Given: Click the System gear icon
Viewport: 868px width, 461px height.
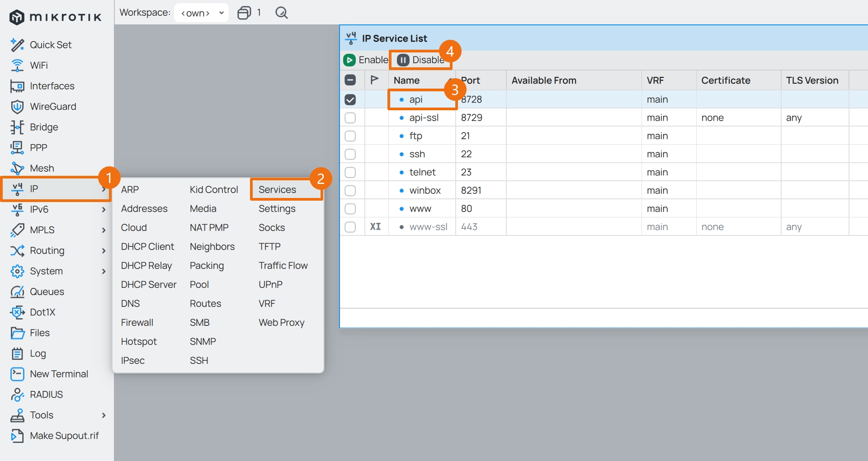Looking at the screenshot, I should pos(17,271).
